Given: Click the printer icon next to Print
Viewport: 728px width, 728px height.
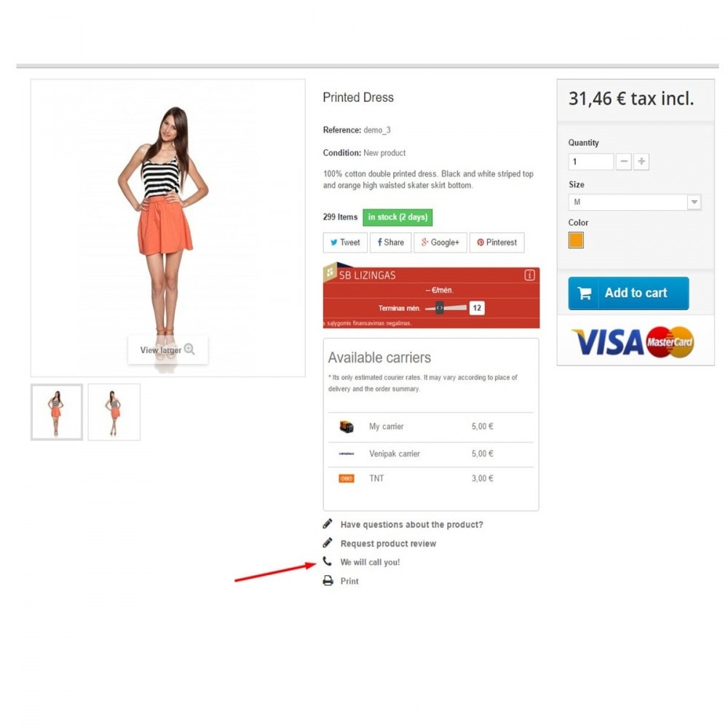Looking at the screenshot, I should [x=328, y=580].
